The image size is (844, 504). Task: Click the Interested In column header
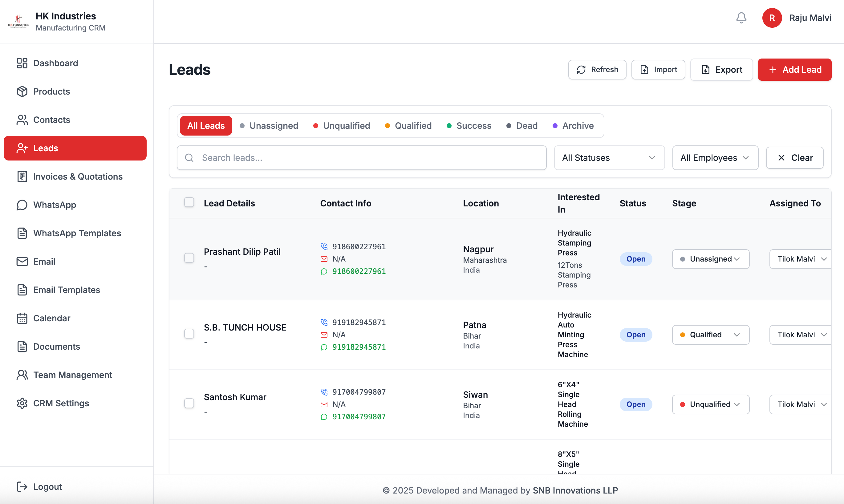pyautogui.click(x=578, y=203)
